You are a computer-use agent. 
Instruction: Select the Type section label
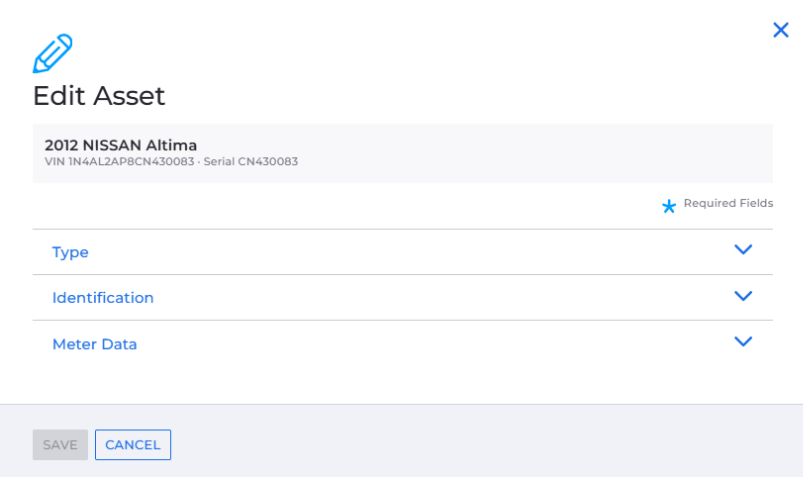pos(70,252)
